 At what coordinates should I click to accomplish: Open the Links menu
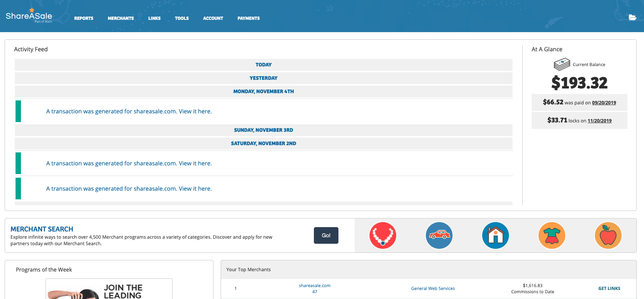click(x=154, y=18)
